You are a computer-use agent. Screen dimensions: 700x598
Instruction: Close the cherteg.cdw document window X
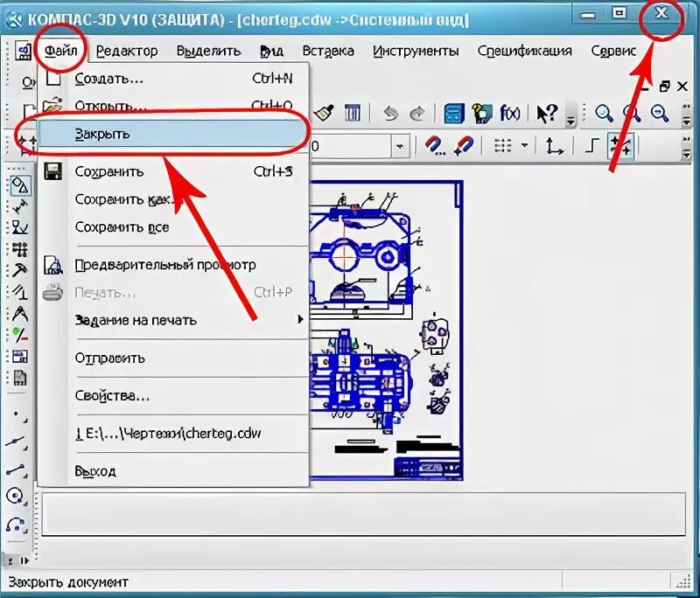pos(682,86)
